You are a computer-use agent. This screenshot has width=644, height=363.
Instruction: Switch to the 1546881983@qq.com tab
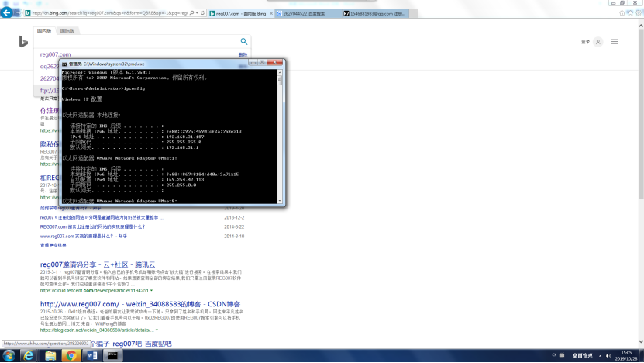(x=375, y=13)
